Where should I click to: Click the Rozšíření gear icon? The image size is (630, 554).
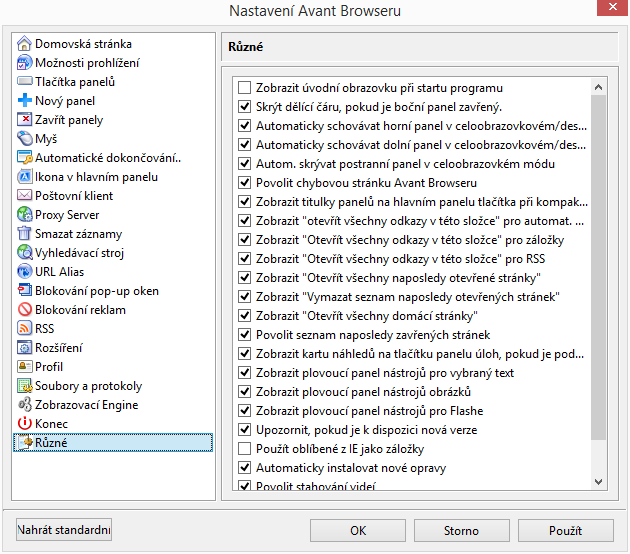click(x=25, y=347)
